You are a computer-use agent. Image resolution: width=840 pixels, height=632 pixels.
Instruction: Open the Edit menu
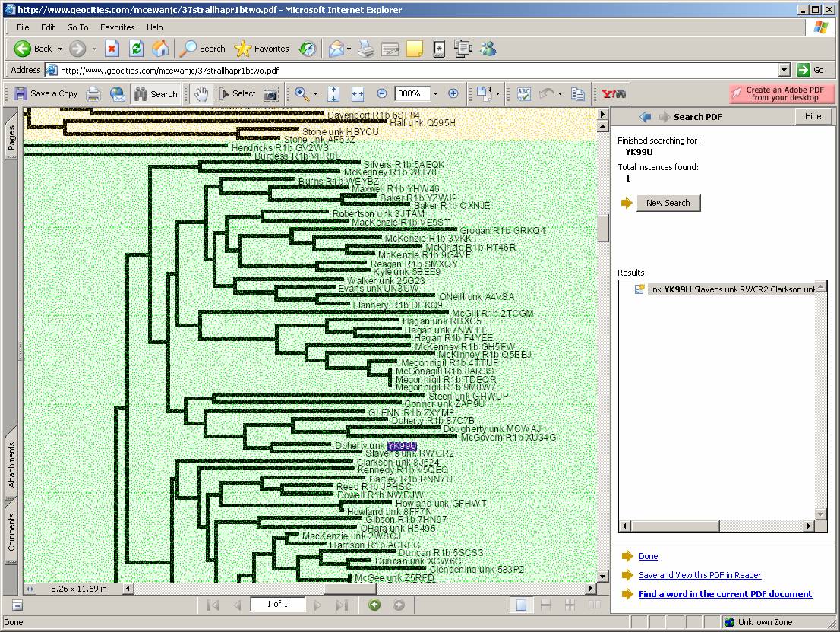48,27
